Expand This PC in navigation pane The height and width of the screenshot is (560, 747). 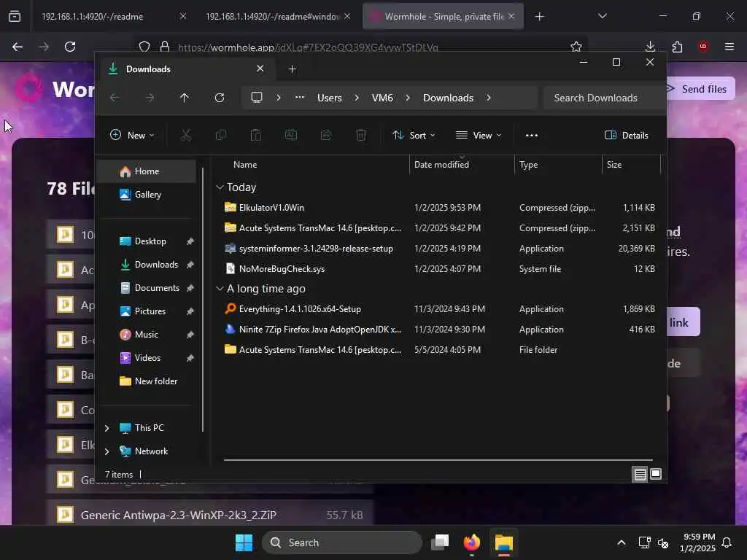click(x=107, y=428)
